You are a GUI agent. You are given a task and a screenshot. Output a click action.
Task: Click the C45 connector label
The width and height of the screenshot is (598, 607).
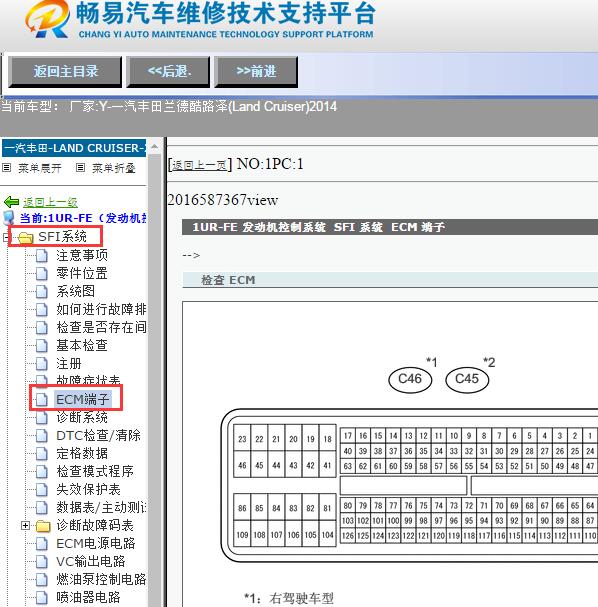tap(467, 379)
